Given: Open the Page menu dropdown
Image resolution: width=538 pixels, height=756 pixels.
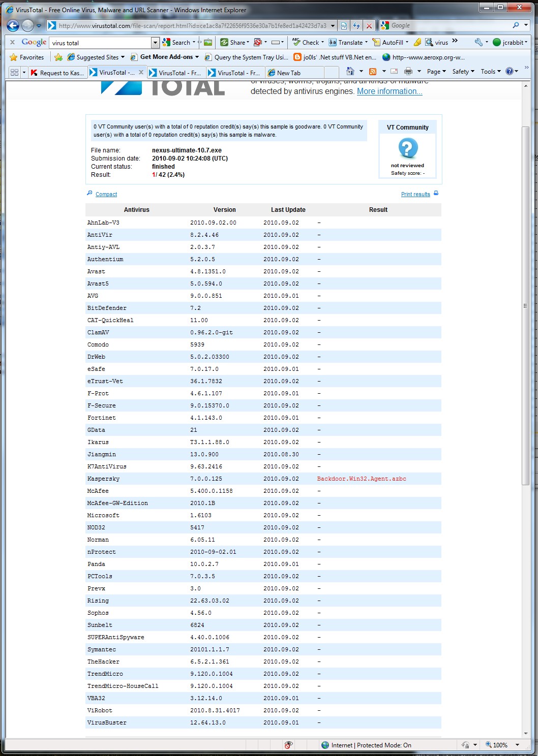Looking at the screenshot, I should click(436, 72).
